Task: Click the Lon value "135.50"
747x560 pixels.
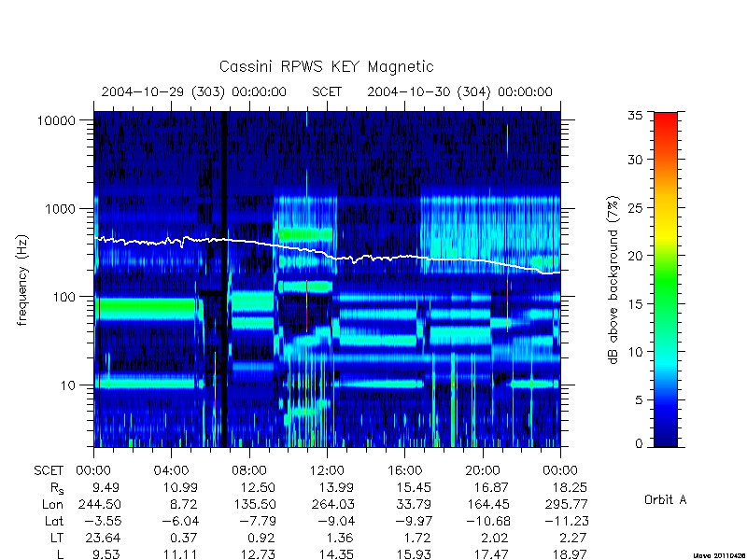Action: pyautogui.click(x=254, y=504)
